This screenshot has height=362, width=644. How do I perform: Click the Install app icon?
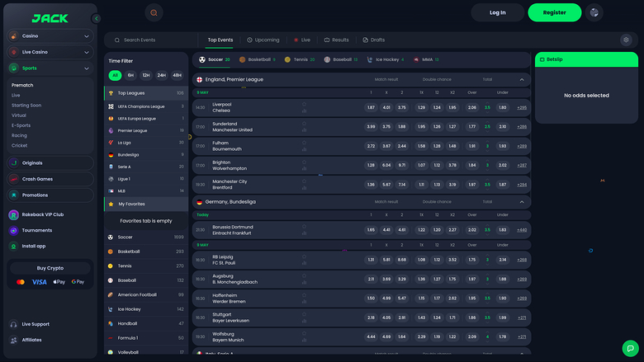tap(13, 247)
